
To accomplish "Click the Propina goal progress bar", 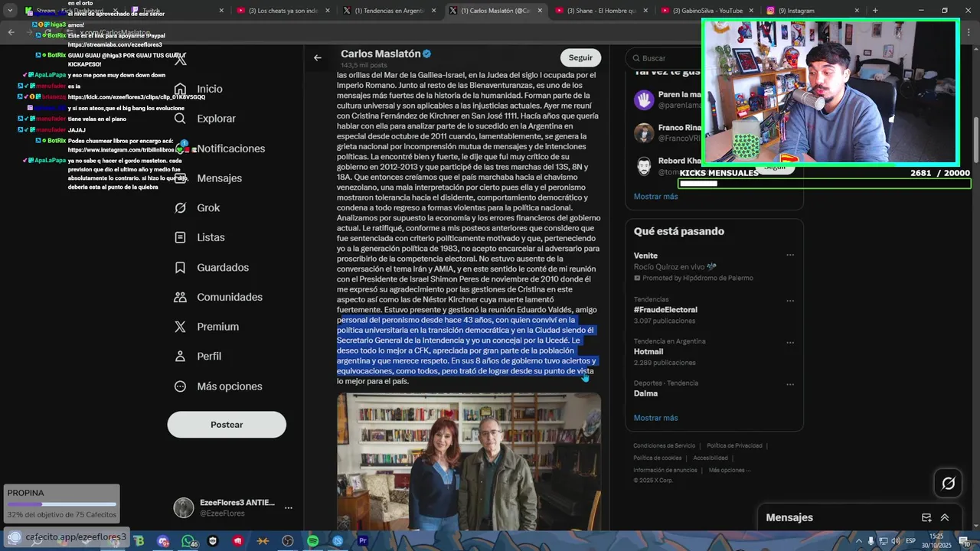I will [62, 504].
